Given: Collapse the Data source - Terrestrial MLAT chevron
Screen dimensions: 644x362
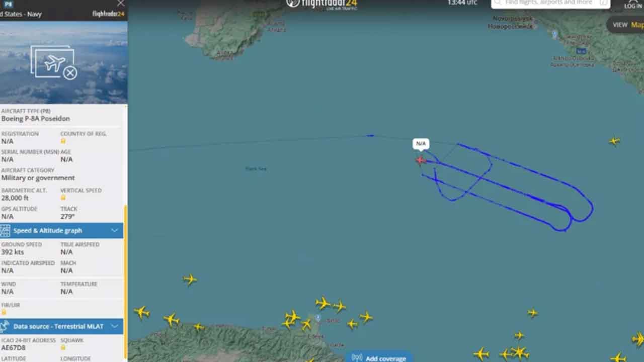Looking at the screenshot, I should click(x=115, y=326).
